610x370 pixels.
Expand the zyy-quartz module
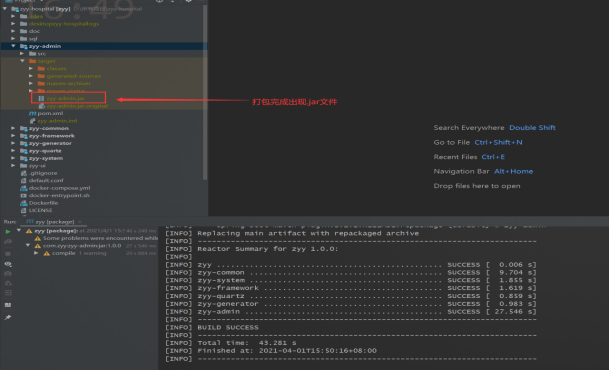(13, 151)
